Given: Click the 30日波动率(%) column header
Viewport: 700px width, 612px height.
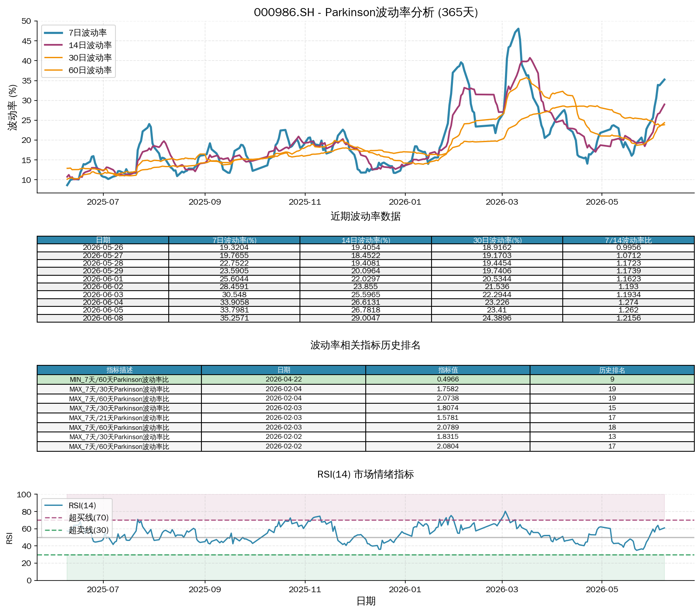Looking at the screenshot, I should [x=497, y=240].
